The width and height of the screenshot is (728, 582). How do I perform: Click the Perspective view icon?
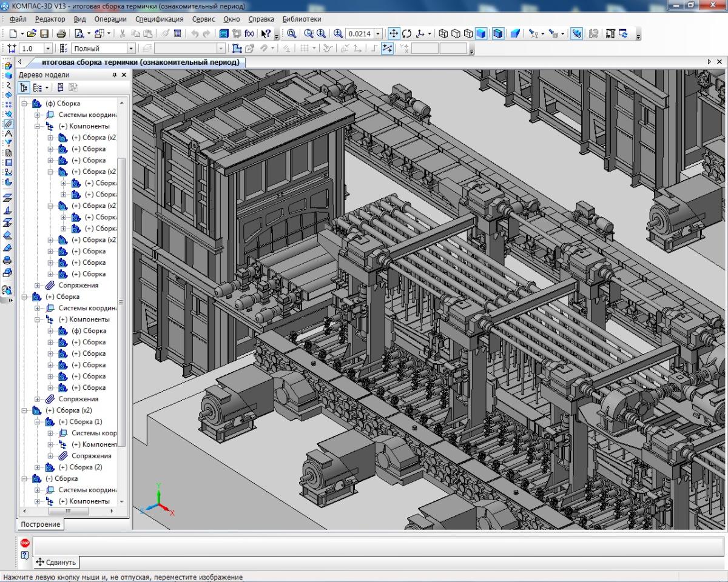[x=514, y=34]
